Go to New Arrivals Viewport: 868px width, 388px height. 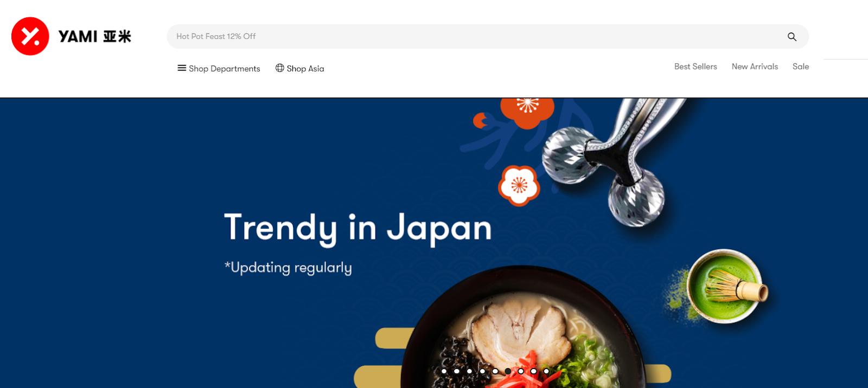pos(755,67)
